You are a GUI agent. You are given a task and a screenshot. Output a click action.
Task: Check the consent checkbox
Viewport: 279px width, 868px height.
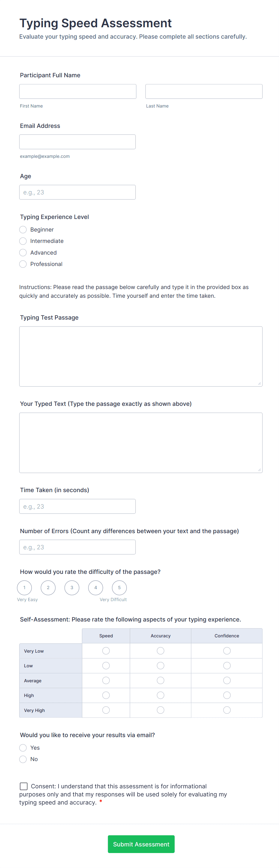[24, 786]
